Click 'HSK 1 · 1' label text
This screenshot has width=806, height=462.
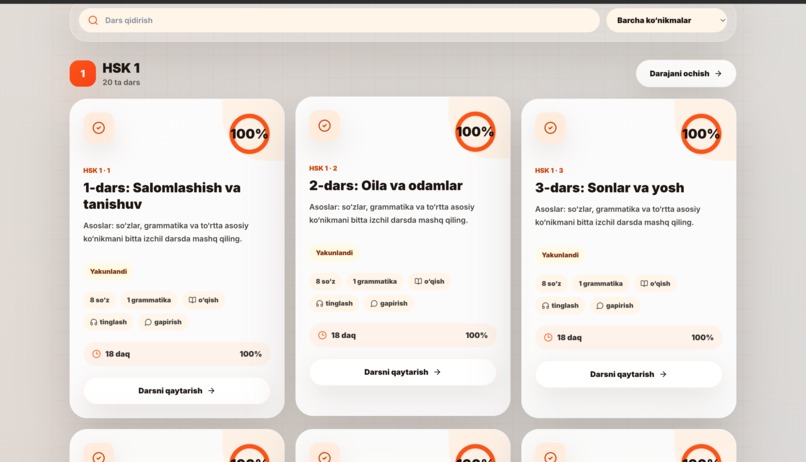(97, 171)
